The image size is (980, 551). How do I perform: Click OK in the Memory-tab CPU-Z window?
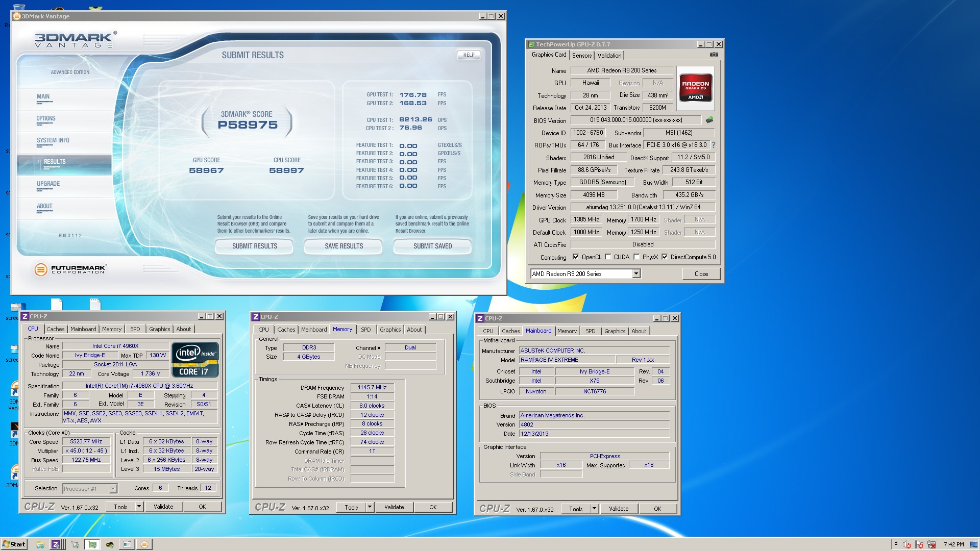coord(433,507)
